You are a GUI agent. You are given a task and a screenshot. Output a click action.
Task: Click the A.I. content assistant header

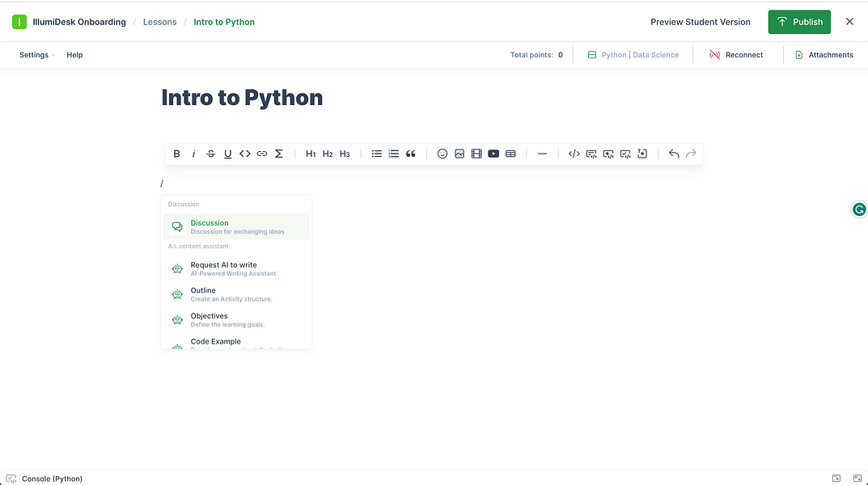(x=198, y=246)
